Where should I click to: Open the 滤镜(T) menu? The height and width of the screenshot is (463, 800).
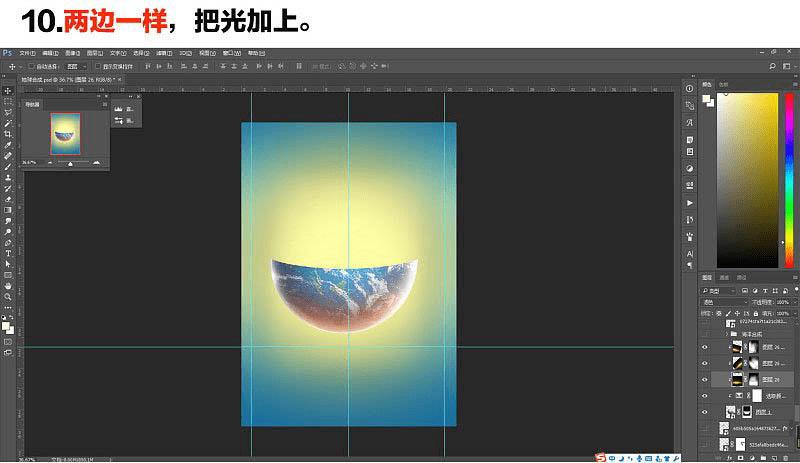click(164, 53)
